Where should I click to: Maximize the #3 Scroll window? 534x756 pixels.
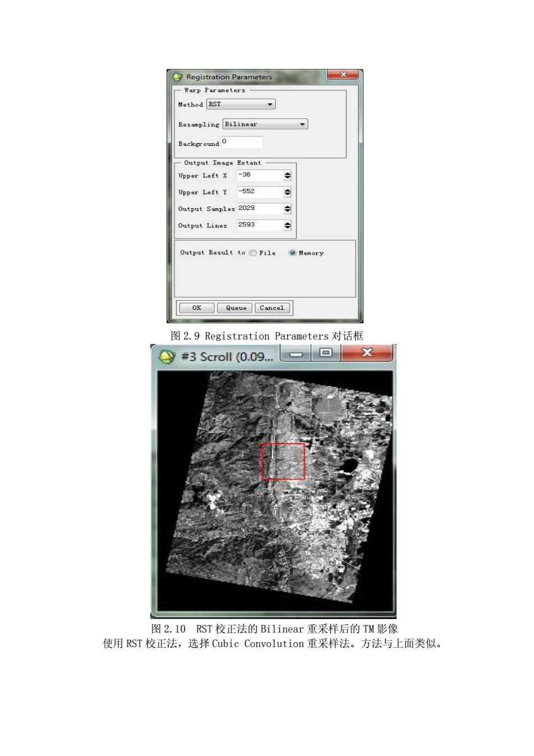point(325,353)
